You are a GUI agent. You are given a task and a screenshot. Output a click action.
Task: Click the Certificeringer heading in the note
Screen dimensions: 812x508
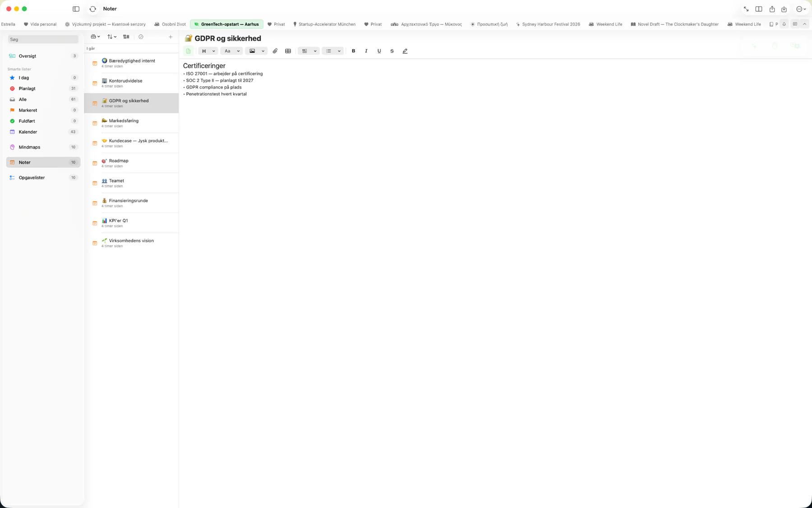click(x=204, y=66)
